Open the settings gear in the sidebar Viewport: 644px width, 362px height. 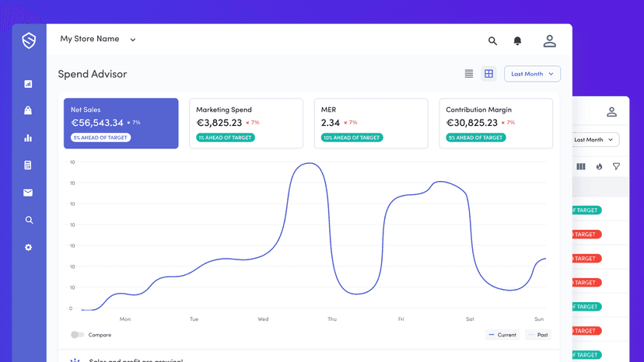click(x=28, y=248)
